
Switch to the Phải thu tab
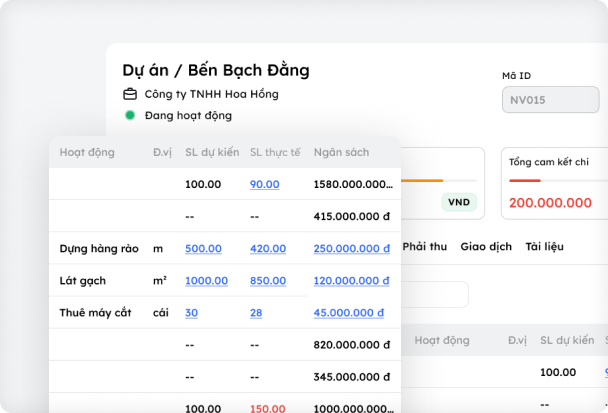point(425,246)
